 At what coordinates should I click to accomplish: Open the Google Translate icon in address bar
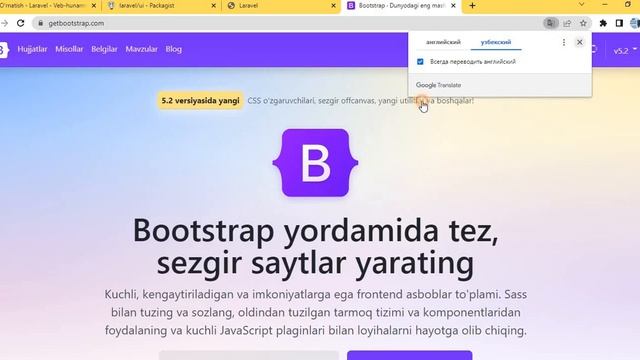click(551, 23)
